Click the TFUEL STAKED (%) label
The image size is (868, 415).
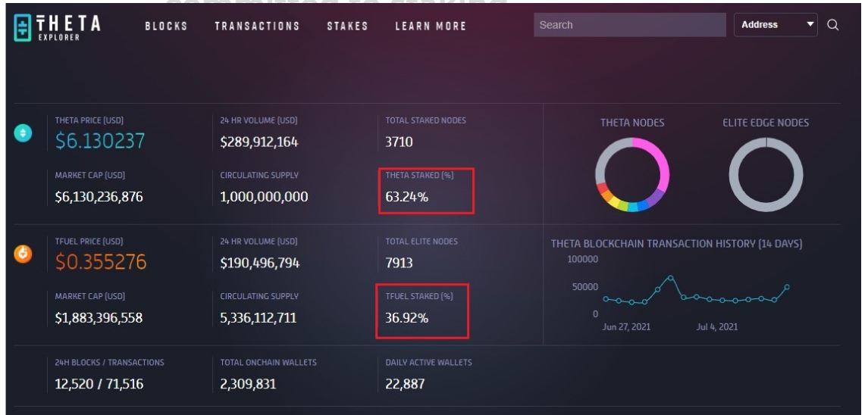(419, 297)
